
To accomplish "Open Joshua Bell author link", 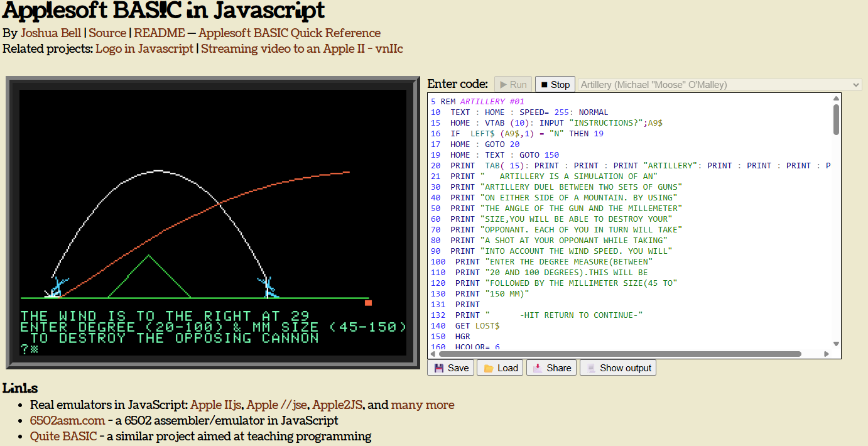I will tap(52, 33).
